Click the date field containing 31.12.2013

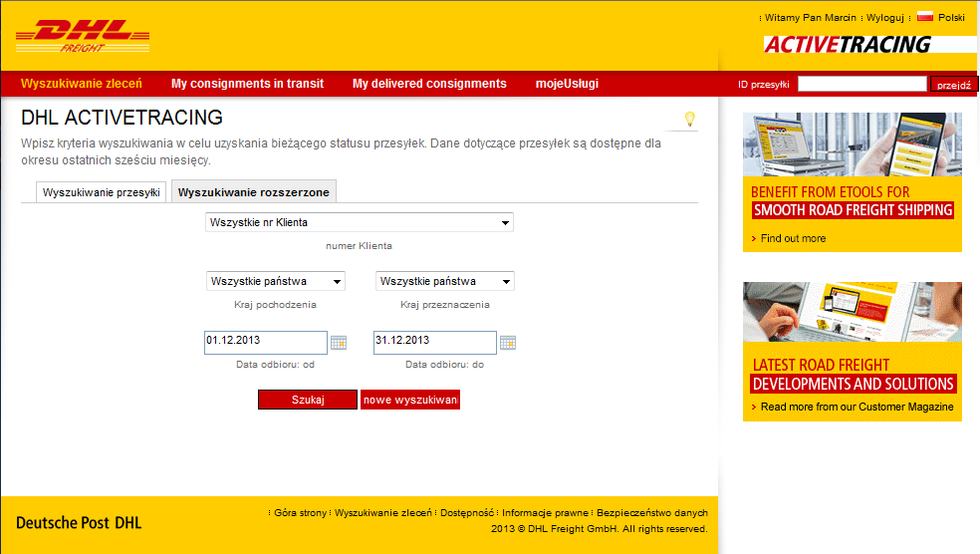435,343
